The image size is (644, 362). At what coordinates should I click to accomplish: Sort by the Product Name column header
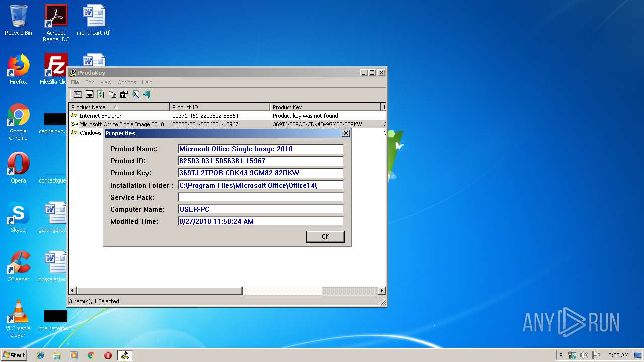[x=119, y=107]
